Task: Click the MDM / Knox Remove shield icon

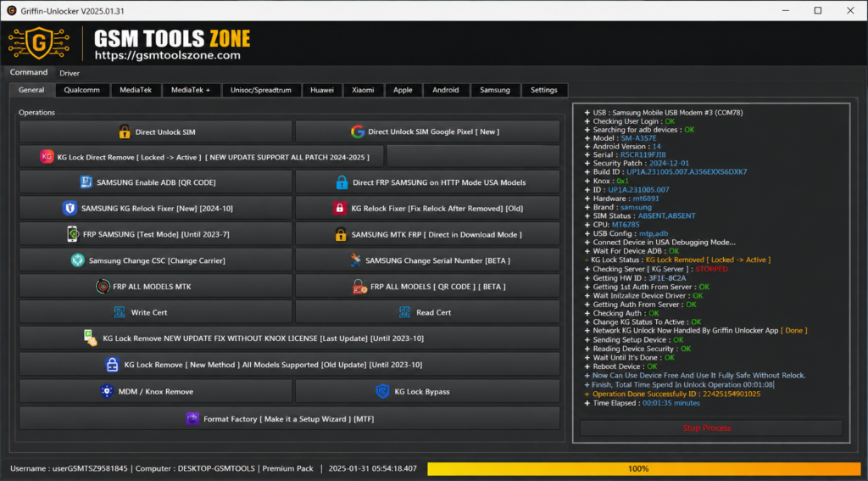Action: click(x=107, y=391)
